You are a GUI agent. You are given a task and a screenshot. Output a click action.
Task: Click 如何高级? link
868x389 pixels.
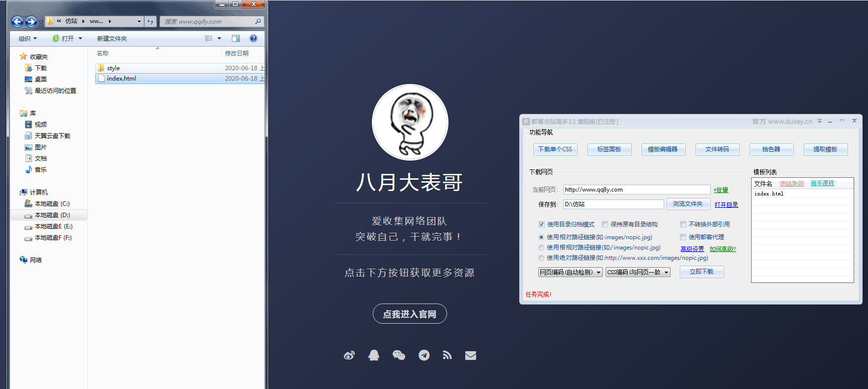point(723,249)
